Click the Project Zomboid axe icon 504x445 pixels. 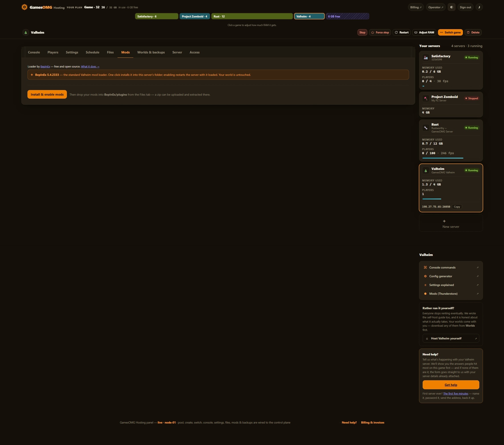pos(426,98)
